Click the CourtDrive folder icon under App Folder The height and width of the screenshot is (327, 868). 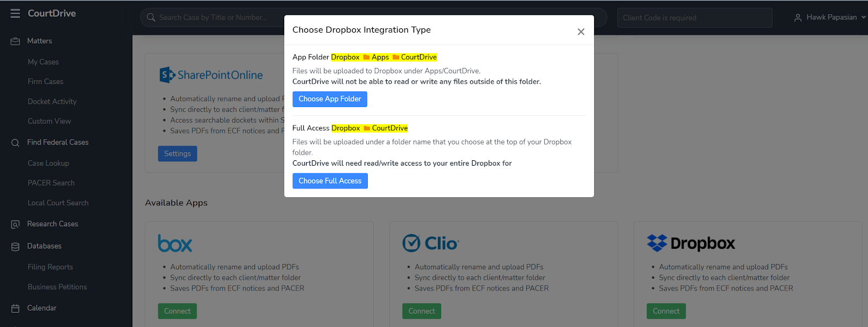(x=395, y=57)
